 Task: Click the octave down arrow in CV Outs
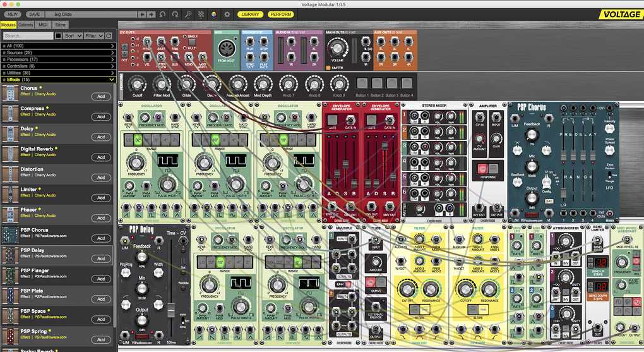124,54
